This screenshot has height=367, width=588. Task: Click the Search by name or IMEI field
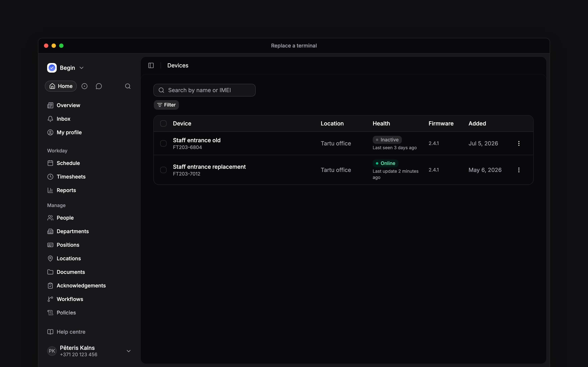pyautogui.click(x=204, y=90)
